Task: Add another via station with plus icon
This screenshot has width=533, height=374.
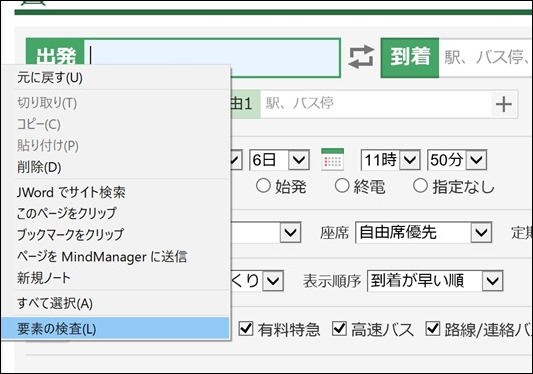Action: pyautogui.click(x=504, y=104)
